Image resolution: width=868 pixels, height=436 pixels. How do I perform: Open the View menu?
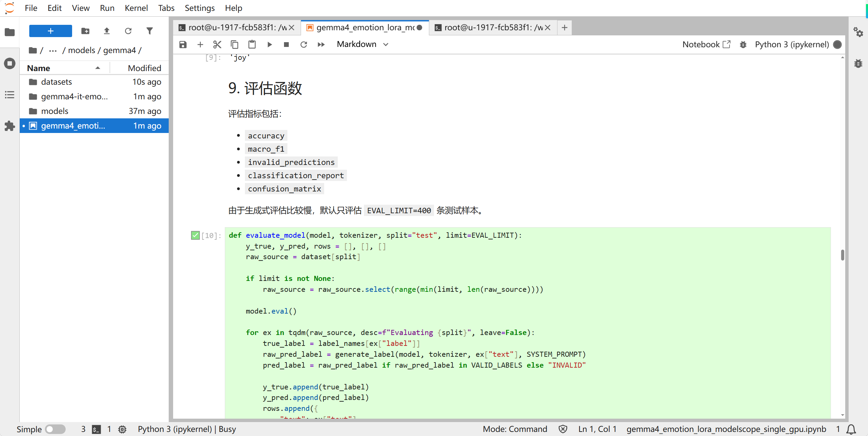point(81,8)
